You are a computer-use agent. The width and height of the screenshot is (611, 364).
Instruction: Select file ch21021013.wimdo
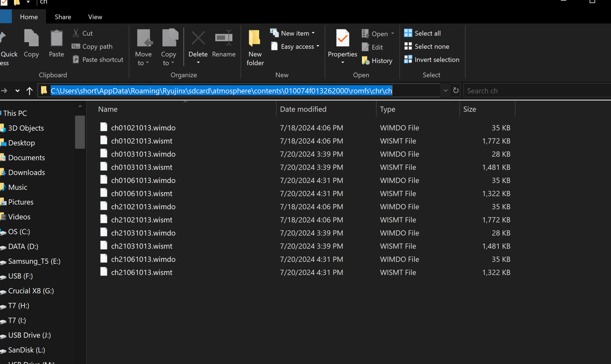click(x=143, y=206)
